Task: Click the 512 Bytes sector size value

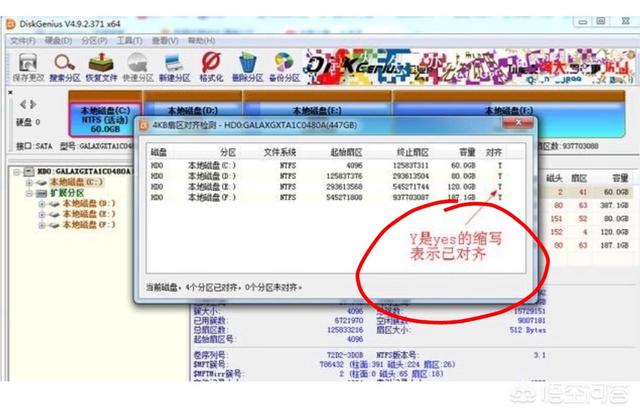Action: pyautogui.click(x=528, y=330)
